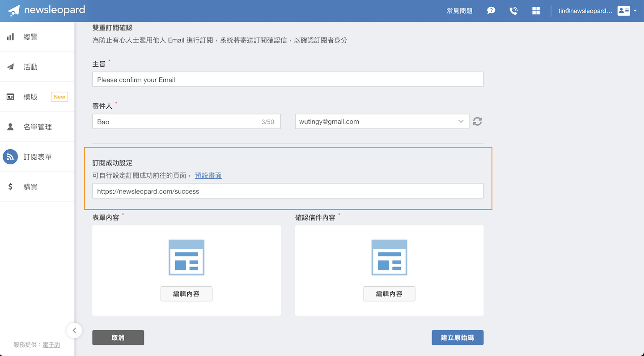Open the 電子豹 link in the footer
Viewport: 644px width, 356px height.
pyautogui.click(x=51, y=345)
